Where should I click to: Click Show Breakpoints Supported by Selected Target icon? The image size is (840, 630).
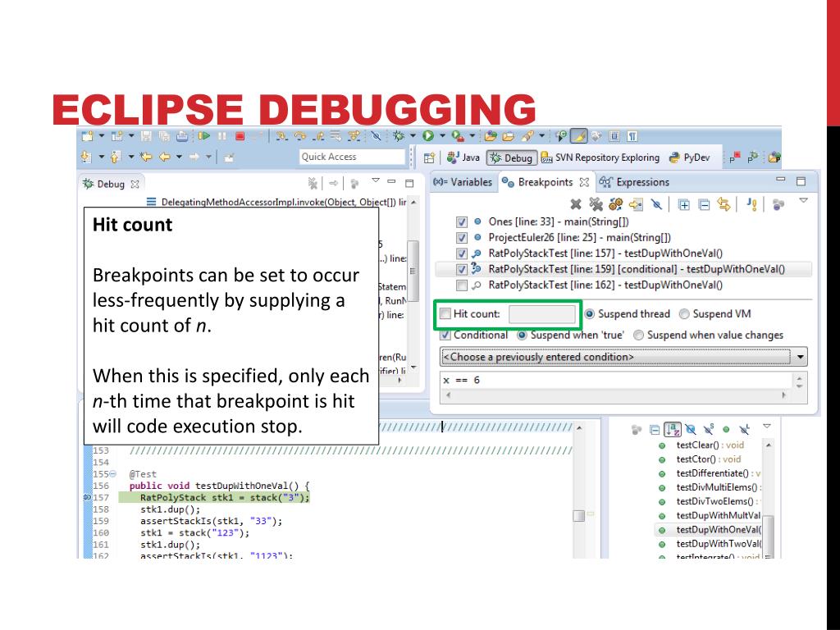615,204
